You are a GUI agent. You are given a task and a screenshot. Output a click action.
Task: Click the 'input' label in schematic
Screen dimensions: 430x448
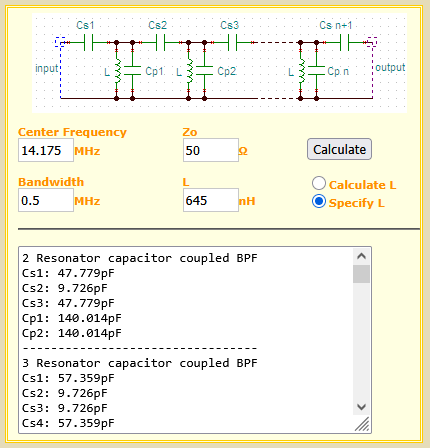47,68
